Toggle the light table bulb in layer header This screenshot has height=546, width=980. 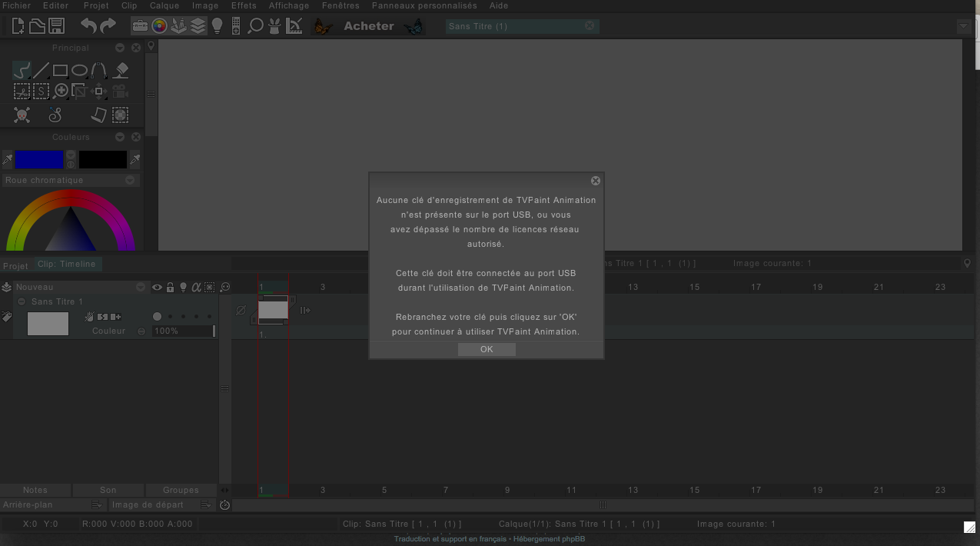(183, 288)
